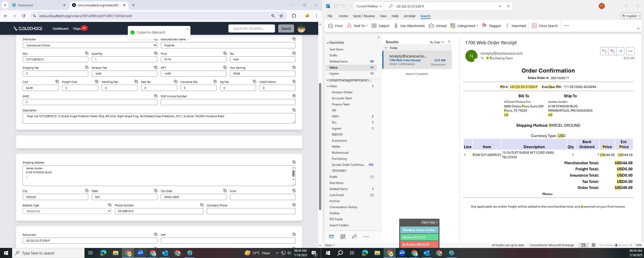Reply all to the Web Order Receipt
Screen dimensions: 644x258
click(x=612, y=51)
